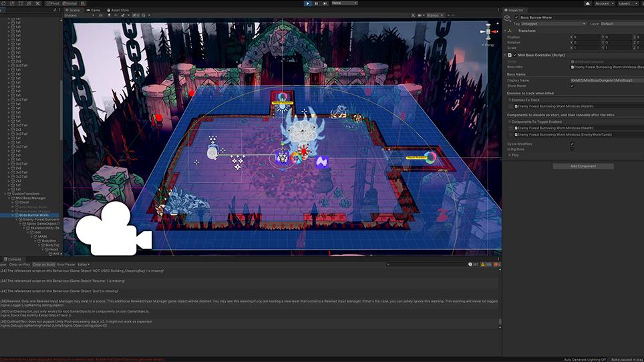Toggle Global handle rotation mode
Viewport: 644px width, 362px height.
click(70, 3)
